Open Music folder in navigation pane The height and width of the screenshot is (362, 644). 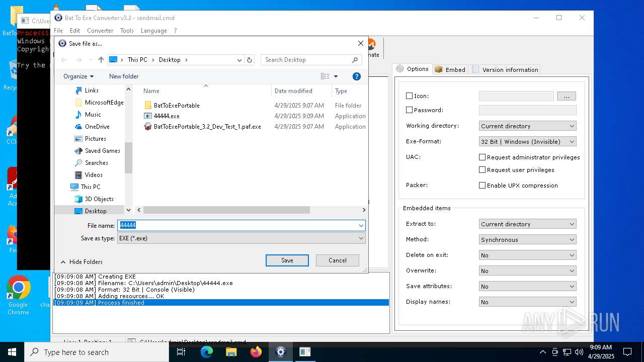tap(93, 115)
